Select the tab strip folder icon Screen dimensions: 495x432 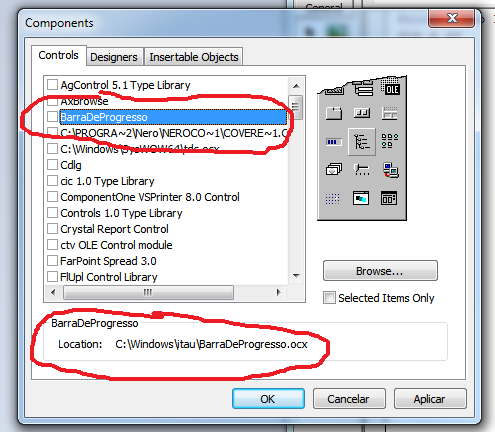(334, 113)
